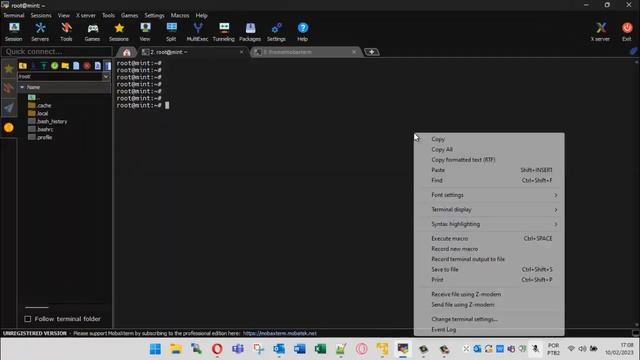Open the Terminal menu

[13, 16]
